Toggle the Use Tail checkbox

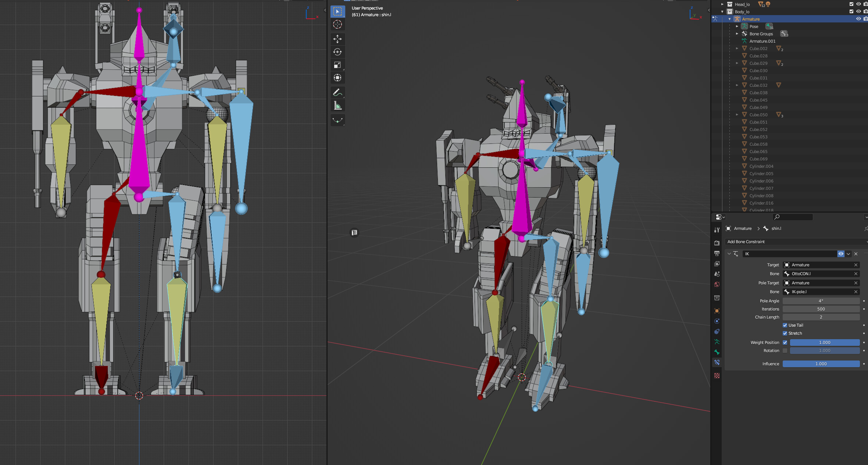pos(785,325)
